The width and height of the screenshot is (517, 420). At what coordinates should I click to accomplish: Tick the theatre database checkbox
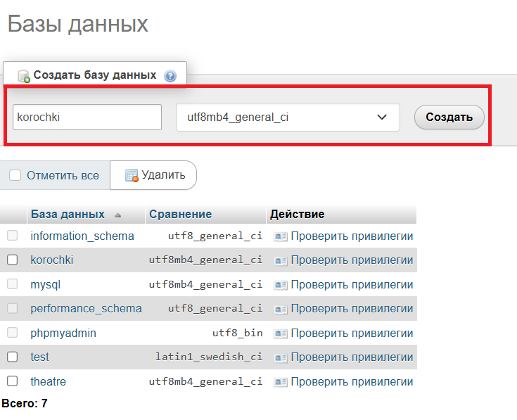click(x=12, y=382)
